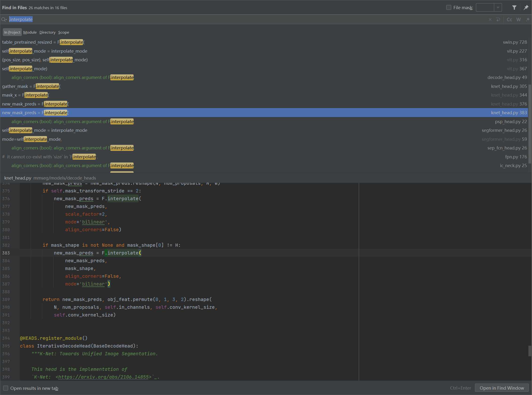The width and height of the screenshot is (532, 395).
Task: Check Open results in new tab
Action: 6,388
